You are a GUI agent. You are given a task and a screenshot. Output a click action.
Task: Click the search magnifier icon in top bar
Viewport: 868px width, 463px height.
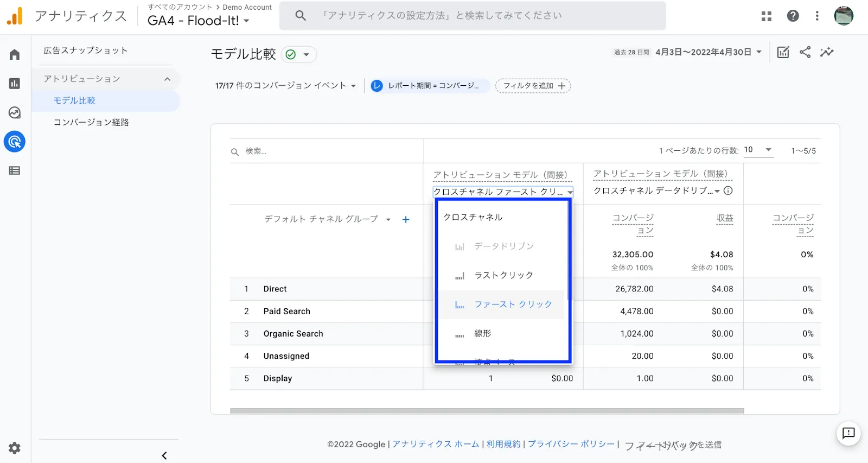301,16
